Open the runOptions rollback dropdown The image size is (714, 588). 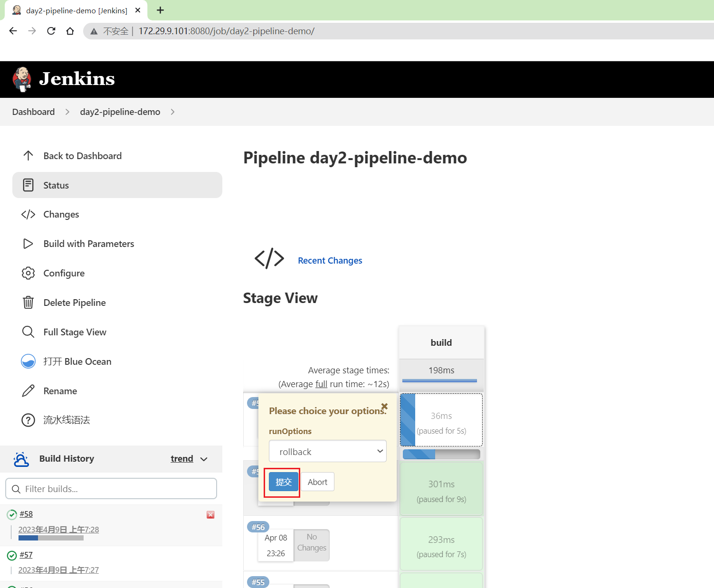point(328,451)
